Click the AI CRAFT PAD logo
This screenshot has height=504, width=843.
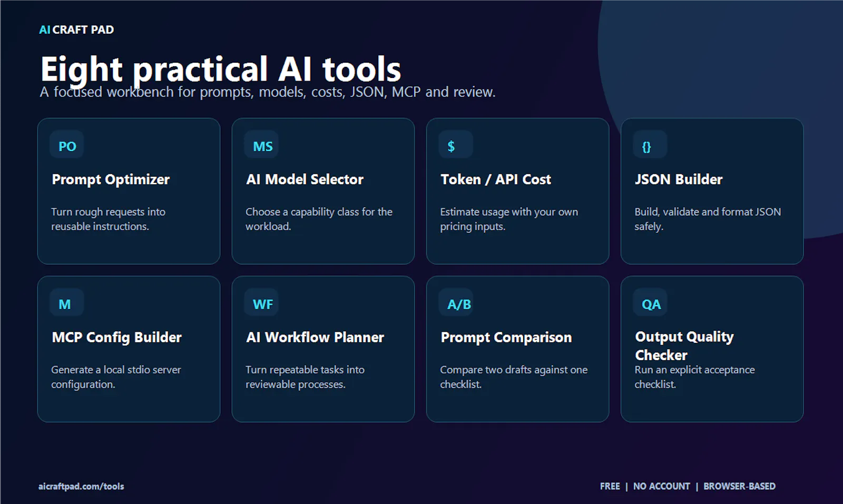76,29
